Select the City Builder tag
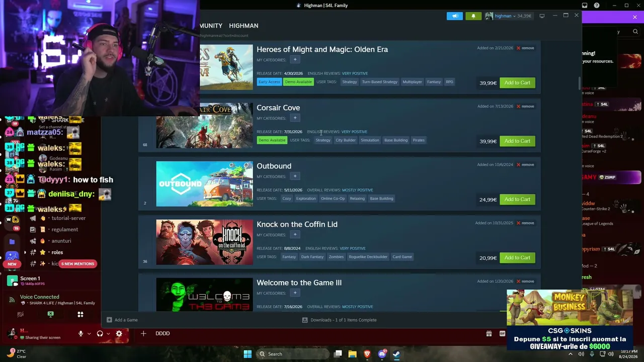Screen dimensions: 644x362 coord(346,140)
